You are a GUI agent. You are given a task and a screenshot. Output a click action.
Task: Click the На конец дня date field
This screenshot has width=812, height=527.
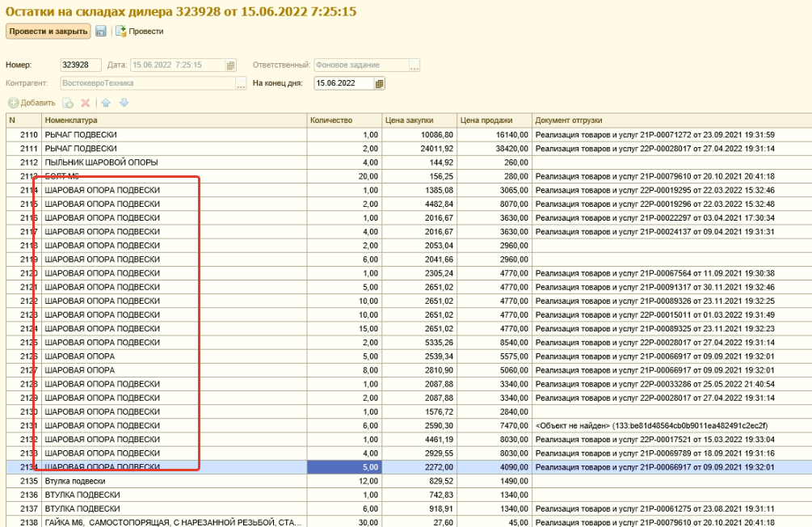343,83
